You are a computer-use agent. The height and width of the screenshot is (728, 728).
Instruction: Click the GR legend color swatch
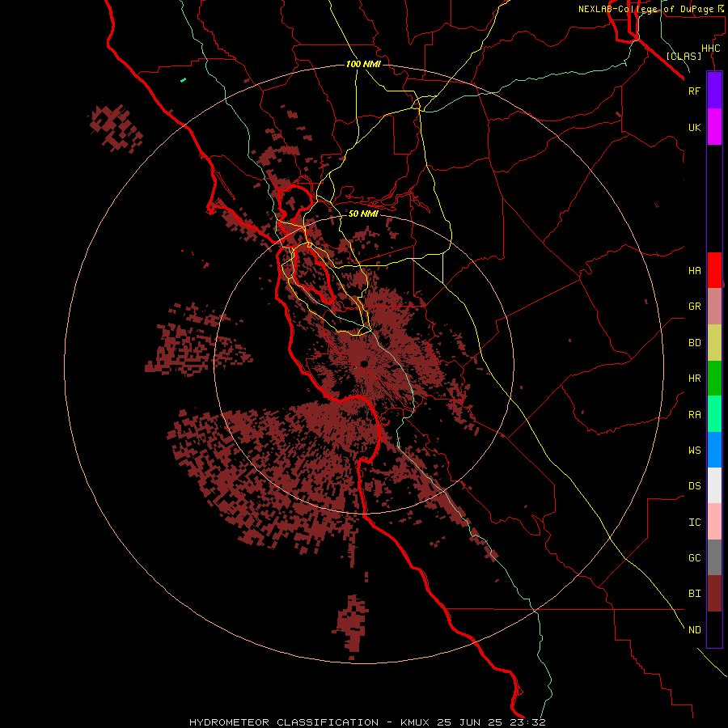pos(714,307)
